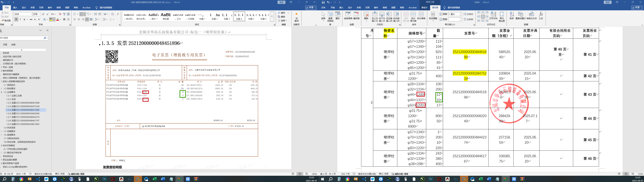Open the 插入 tab in the bid document window
Image resolution: width=644 pixels, height=182 pixels.
(x=15, y=8)
